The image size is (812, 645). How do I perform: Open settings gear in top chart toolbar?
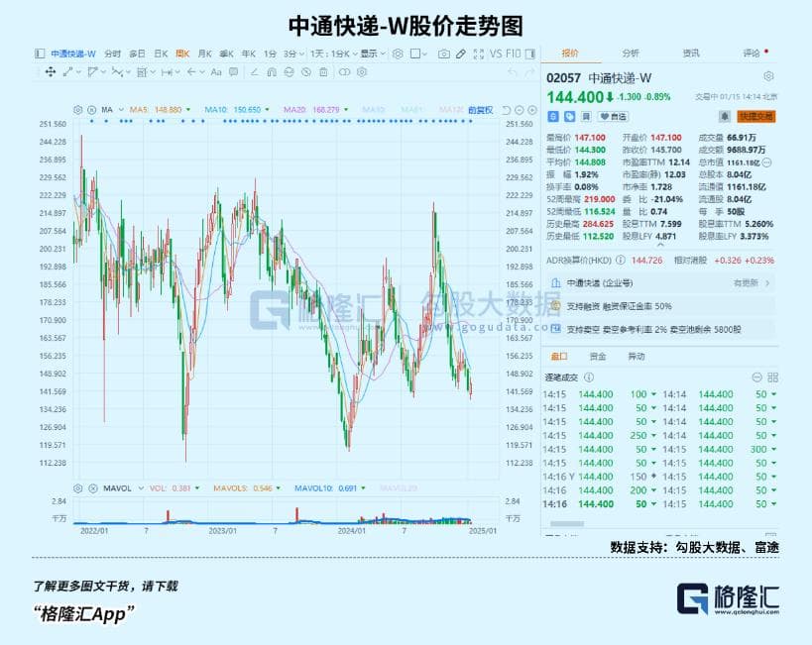click(398, 53)
